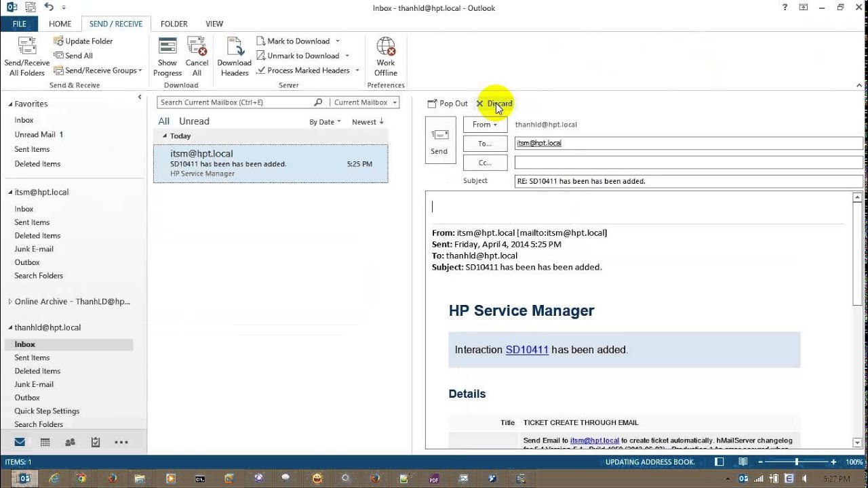The width and height of the screenshot is (868, 488).
Task: Switch to Calendar view icon
Action: (x=45, y=442)
